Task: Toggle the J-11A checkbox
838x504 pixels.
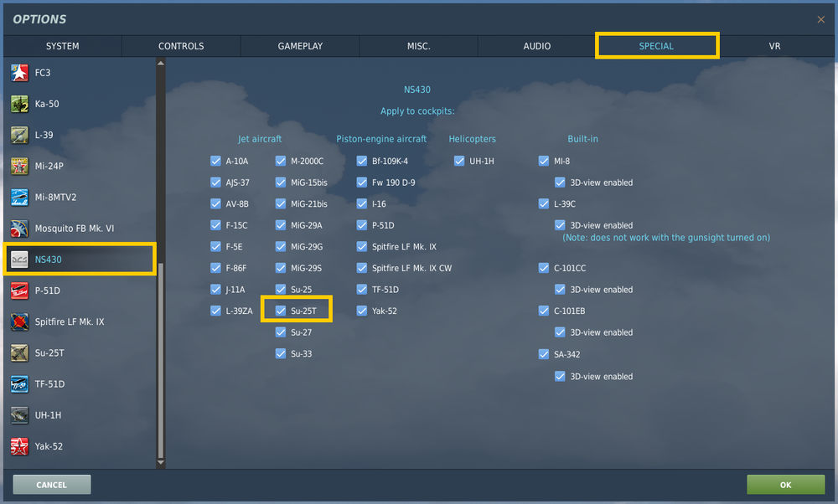Action: coord(216,289)
